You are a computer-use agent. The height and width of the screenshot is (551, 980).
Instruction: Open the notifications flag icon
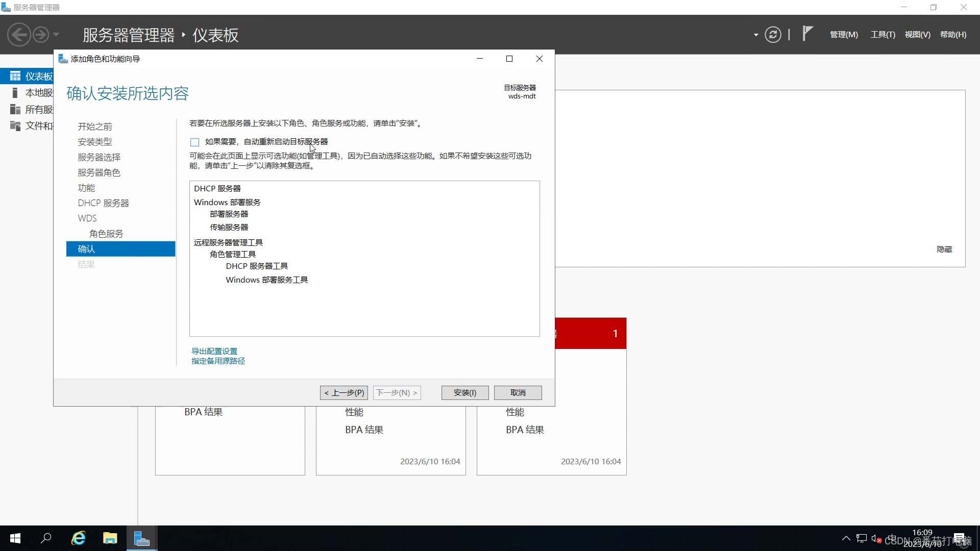click(x=807, y=34)
